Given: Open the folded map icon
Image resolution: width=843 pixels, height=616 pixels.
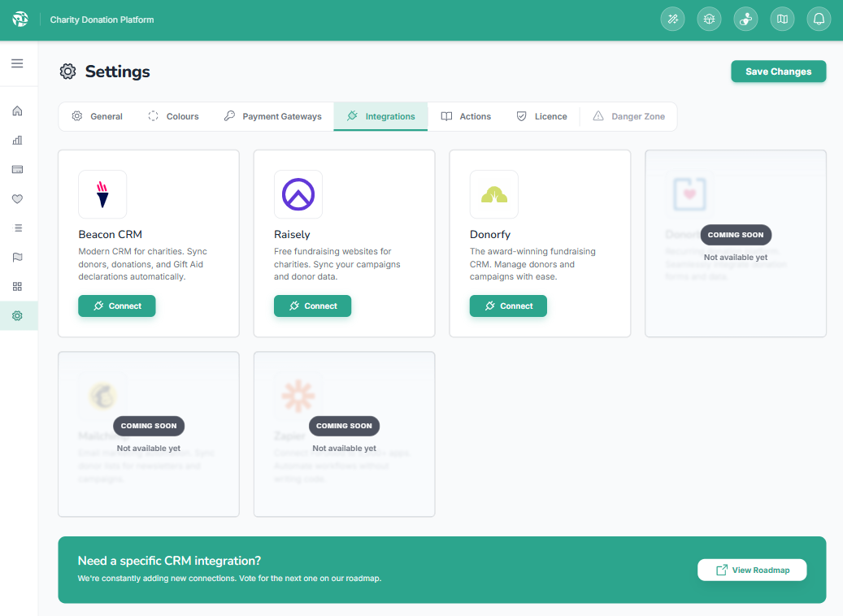Looking at the screenshot, I should [782, 20].
